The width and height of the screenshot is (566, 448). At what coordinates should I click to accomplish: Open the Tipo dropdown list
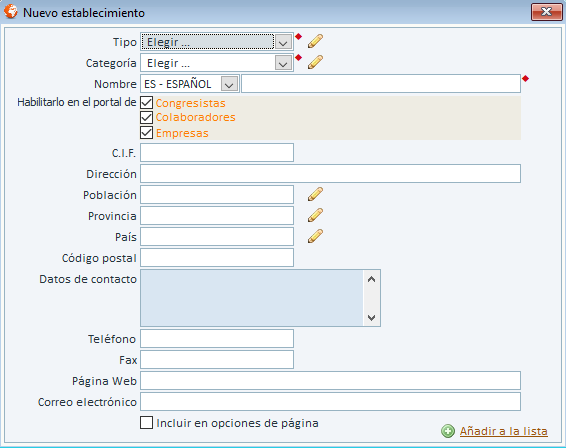[x=283, y=42]
